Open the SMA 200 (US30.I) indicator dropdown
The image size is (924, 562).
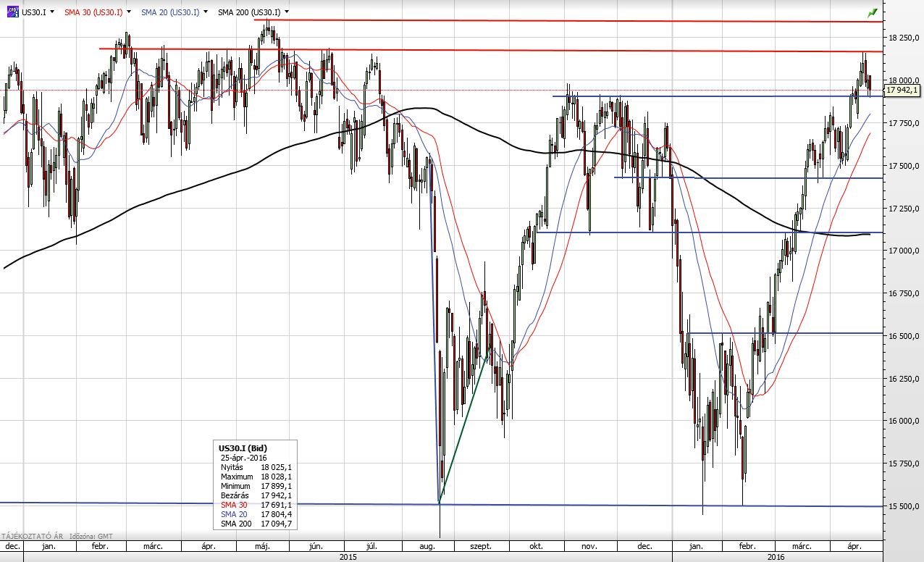(x=287, y=12)
